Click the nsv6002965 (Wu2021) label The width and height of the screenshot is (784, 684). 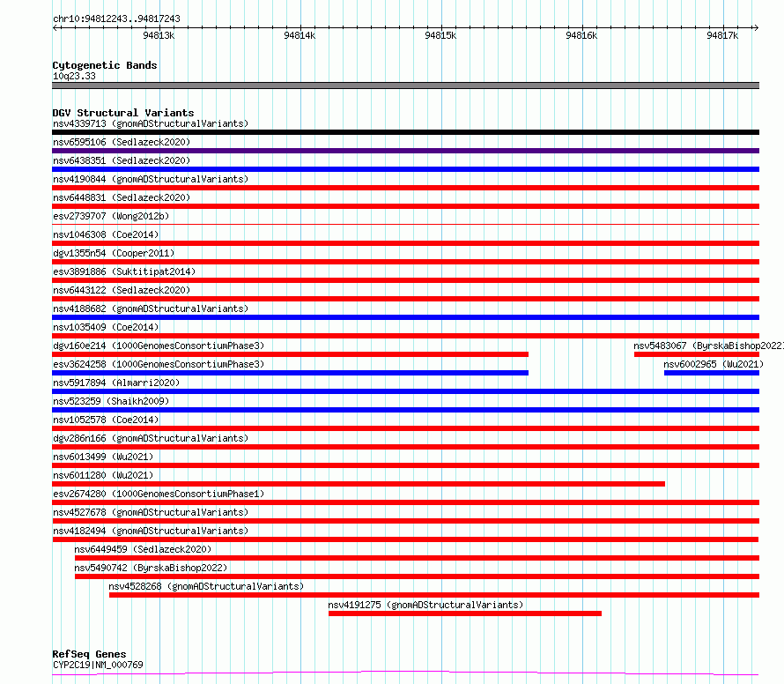(x=714, y=364)
